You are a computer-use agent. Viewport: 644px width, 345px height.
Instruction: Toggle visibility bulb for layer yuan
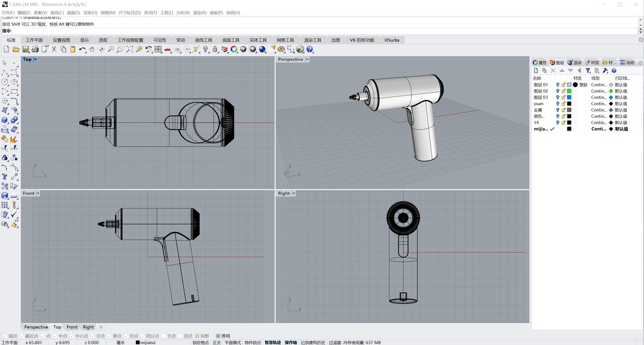tap(558, 103)
